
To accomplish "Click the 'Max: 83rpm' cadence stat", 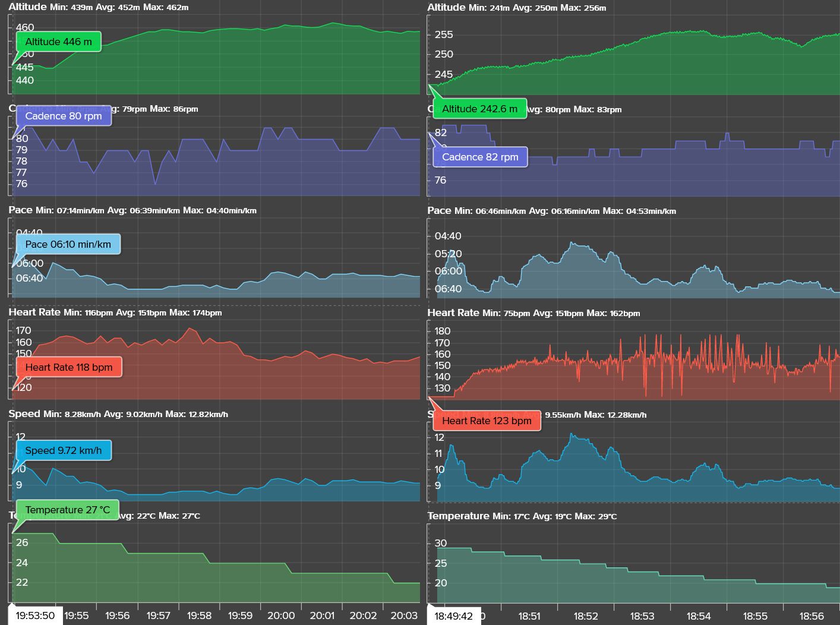I will coord(598,109).
